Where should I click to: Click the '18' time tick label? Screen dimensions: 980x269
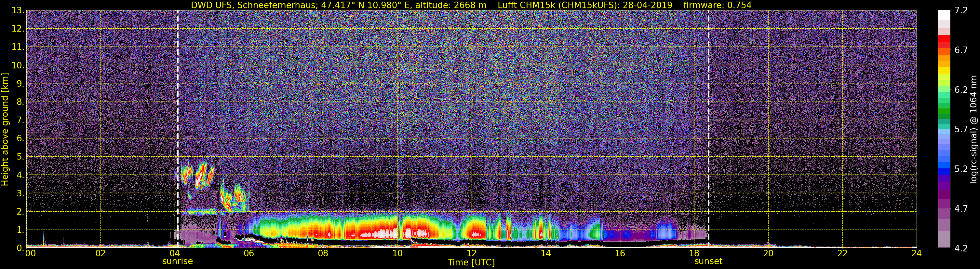click(x=694, y=254)
